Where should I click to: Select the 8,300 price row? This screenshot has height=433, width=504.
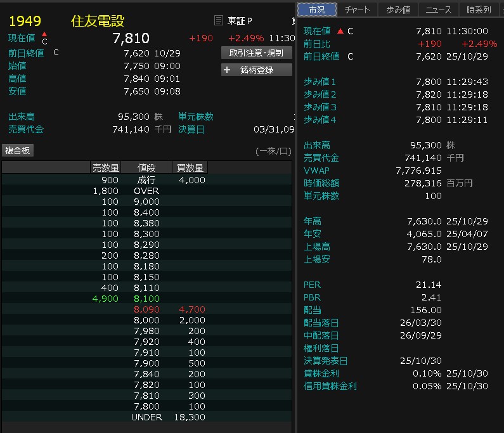146,234
